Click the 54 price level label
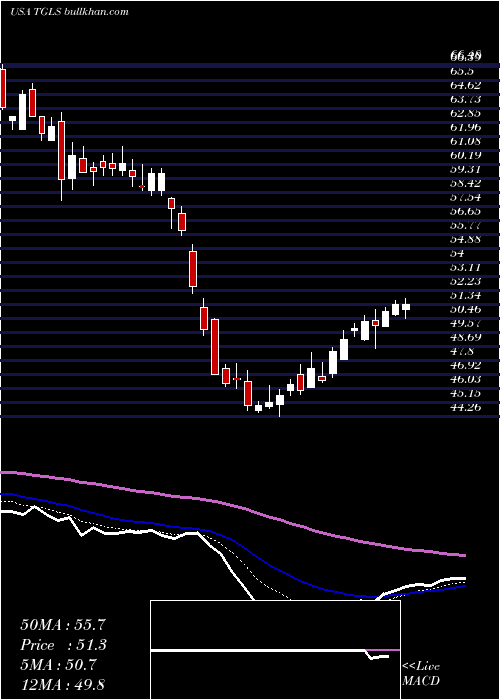This screenshot has height=700, width=500. click(458, 253)
